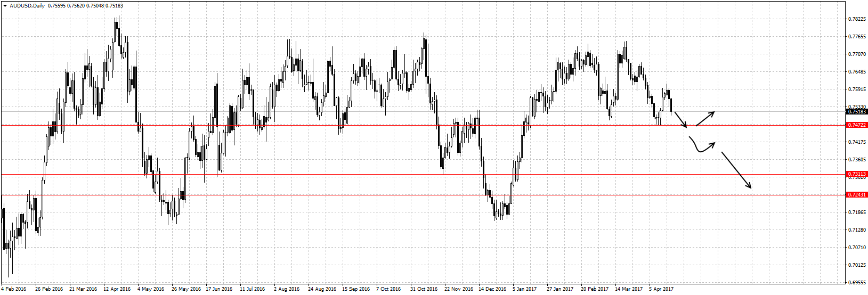Click the 12 Apr 2016 date label

click(x=117, y=289)
